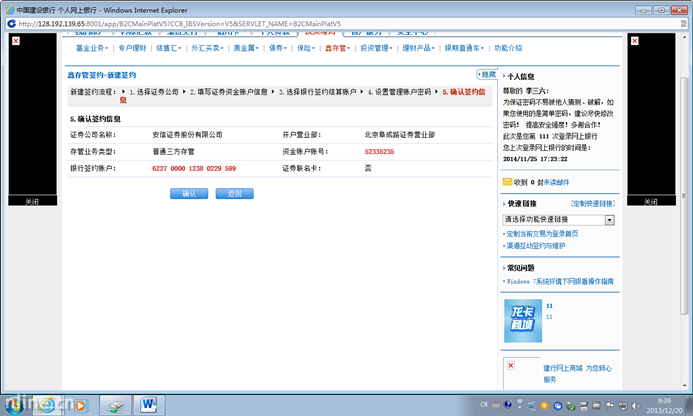The width and height of the screenshot is (693, 416).
Task: Open the 建行网上商城 为您倾心服务 link
Action: pyautogui.click(x=577, y=374)
